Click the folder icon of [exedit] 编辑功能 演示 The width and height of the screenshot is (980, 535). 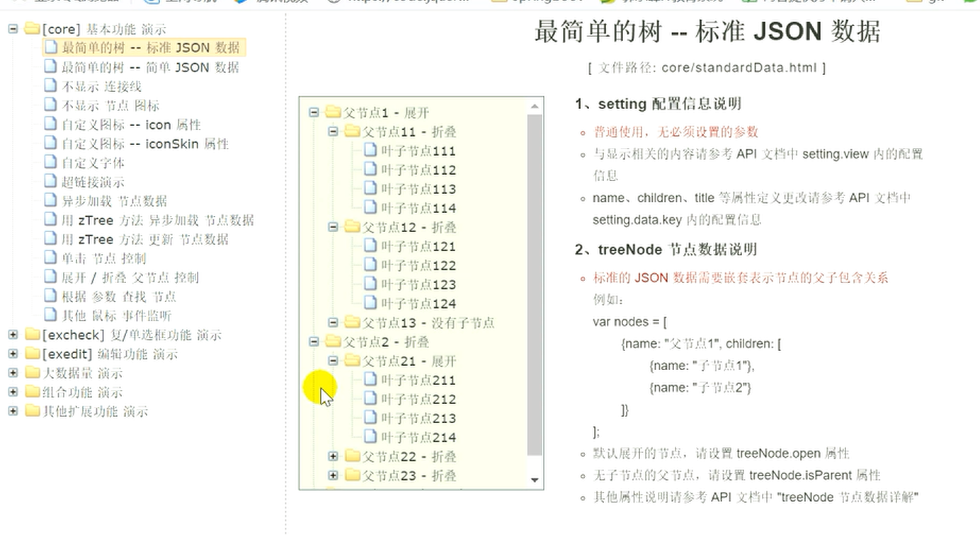31,353
